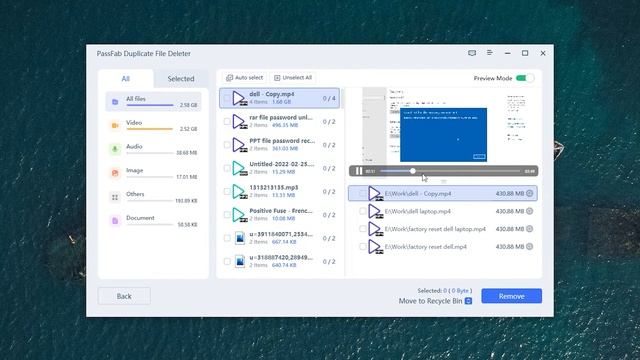Click the video preview seek slider handle
The image size is (640, 360).
pos(413,171)
